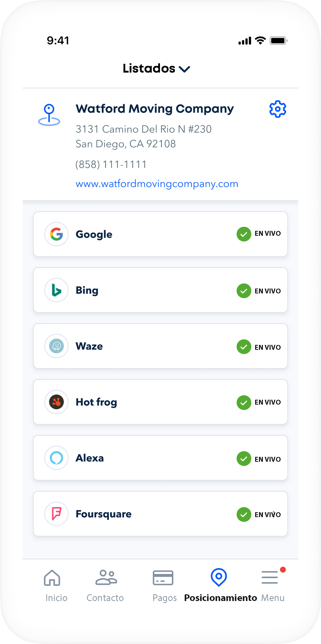The height and width of the screenshot is (644, 321).
Task: Tap the Bing logo icon
Action: click(x=56, y=290)
